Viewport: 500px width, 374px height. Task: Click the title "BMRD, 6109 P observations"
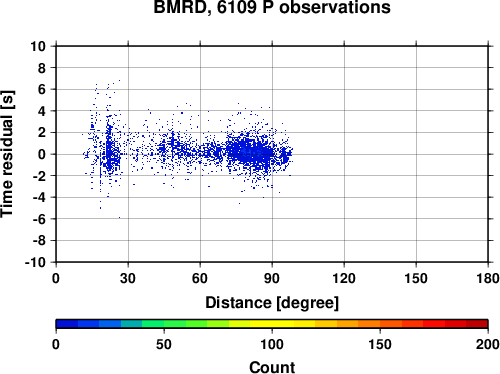coord(272,7)
